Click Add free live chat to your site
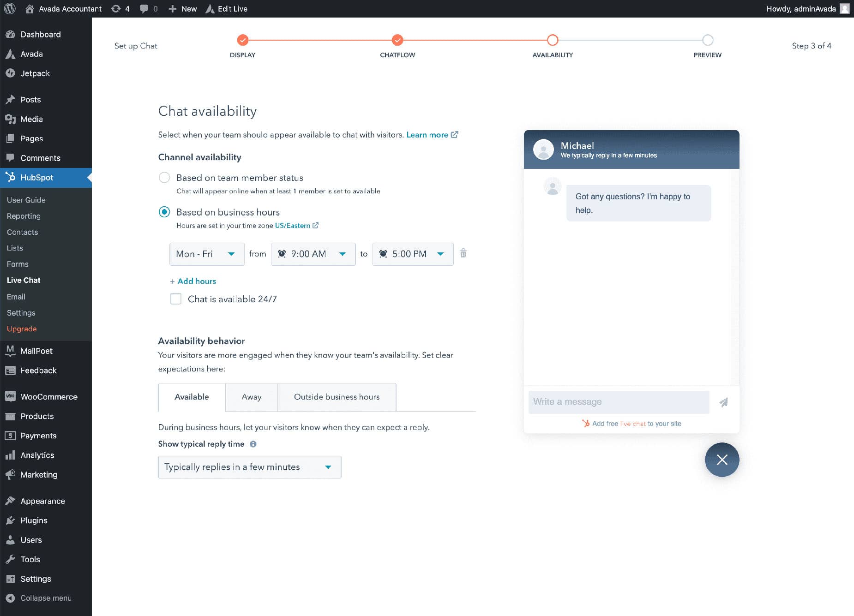The width and height of the screenshot is (854, 616). (x=631, y=424)
